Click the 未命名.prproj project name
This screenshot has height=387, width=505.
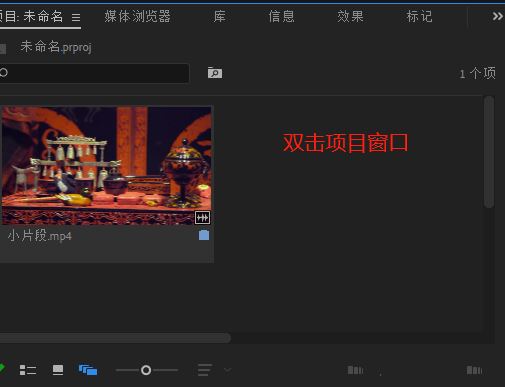tap(56, 47)
